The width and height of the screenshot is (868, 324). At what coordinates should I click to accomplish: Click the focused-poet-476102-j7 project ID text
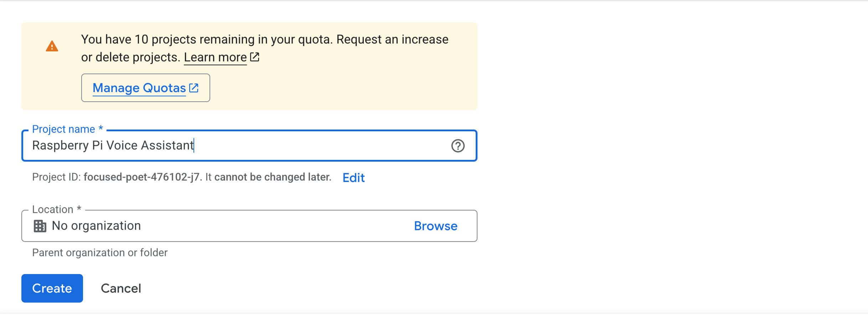(141, 177)
